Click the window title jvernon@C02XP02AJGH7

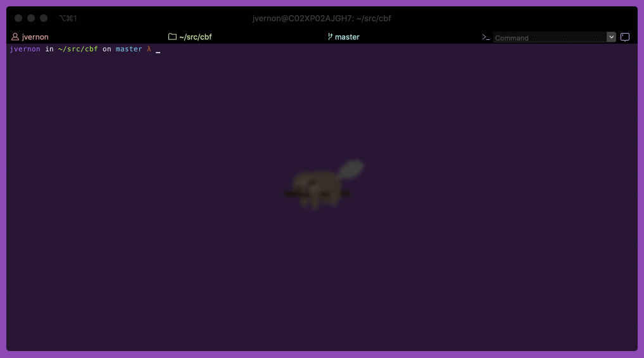click(x=322, y=18)
